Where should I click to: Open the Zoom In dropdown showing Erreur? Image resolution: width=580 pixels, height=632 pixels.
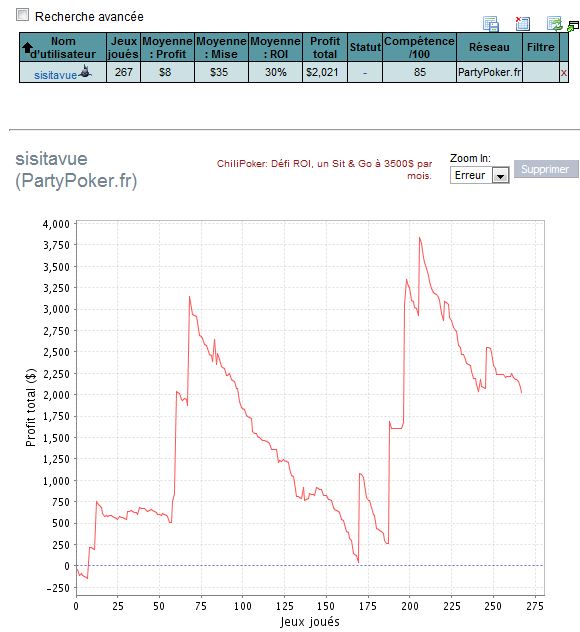pos(479,175)
